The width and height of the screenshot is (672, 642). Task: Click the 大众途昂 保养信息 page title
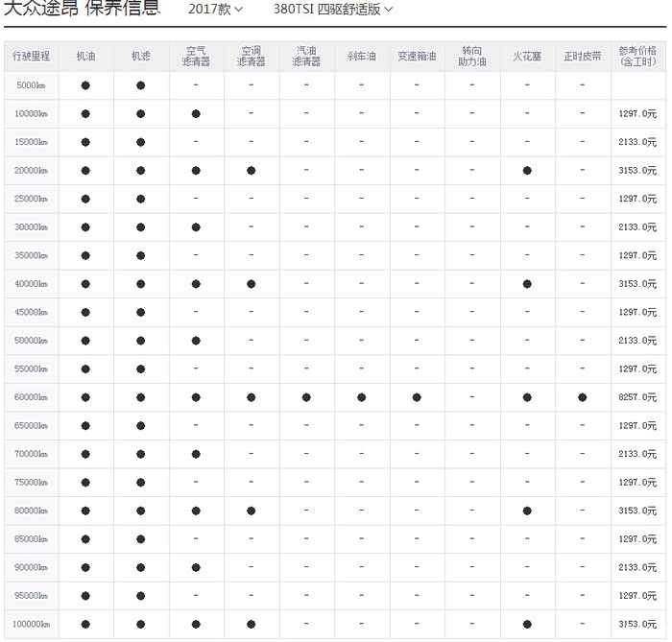point(82,9)
